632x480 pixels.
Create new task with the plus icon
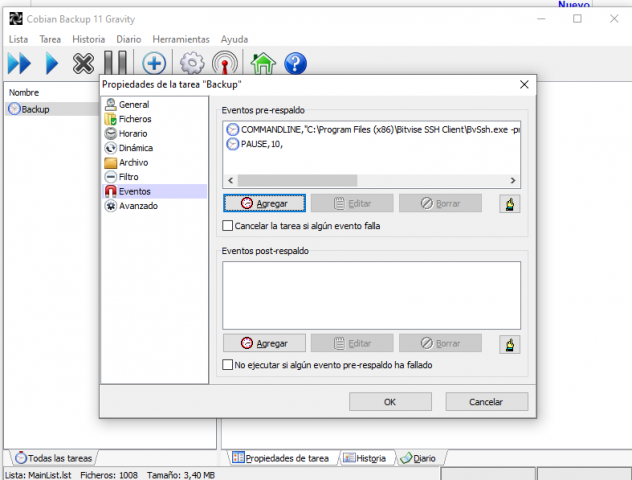click(x=154, y=63)
